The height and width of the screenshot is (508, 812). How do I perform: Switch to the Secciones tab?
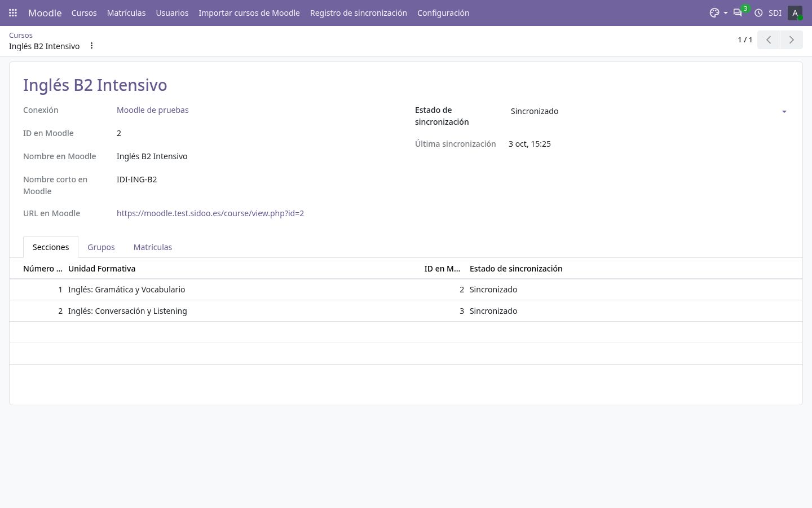tap(51, 247)
